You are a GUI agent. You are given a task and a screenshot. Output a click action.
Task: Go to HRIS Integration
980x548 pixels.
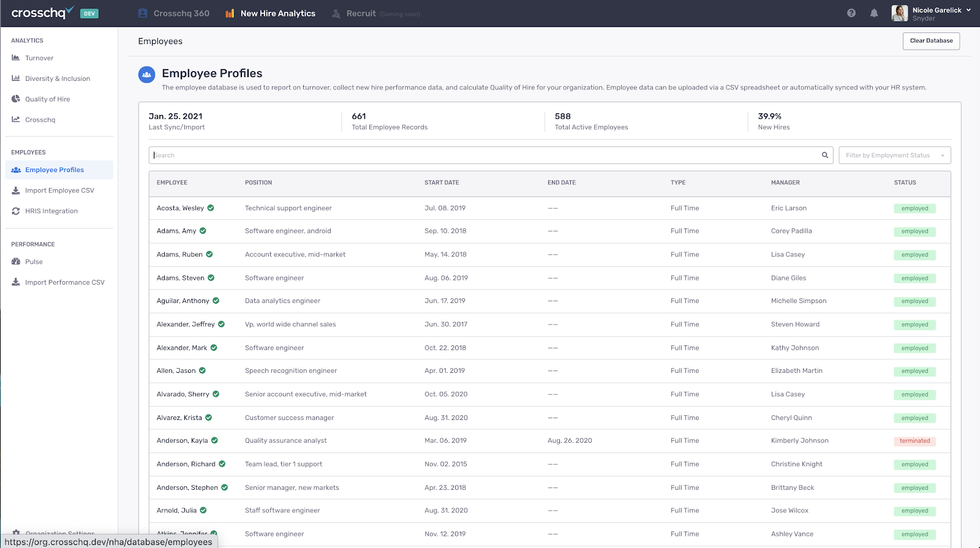pos(51,211)
